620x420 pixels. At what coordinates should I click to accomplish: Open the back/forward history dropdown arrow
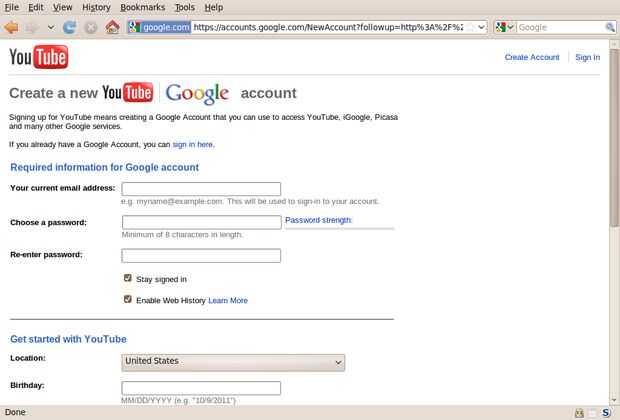(51, 27)
